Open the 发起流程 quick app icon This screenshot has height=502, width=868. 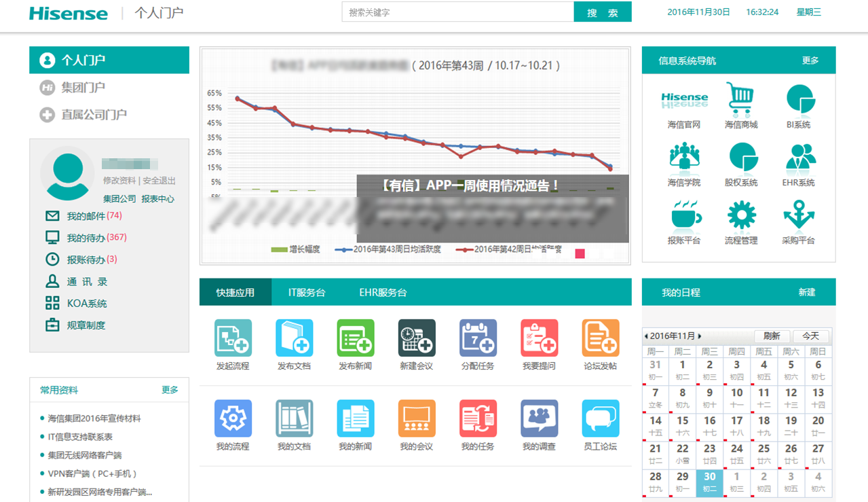233,338
